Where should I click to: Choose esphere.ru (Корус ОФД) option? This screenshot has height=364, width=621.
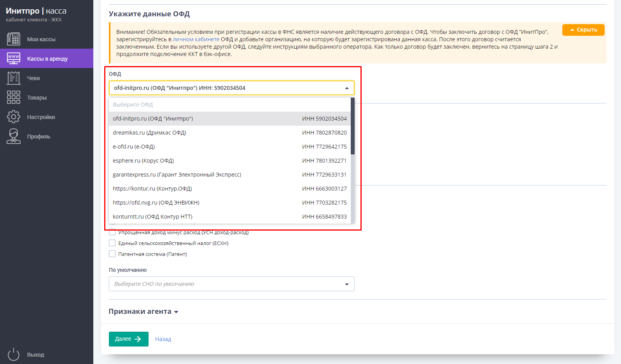pos(230,161)
